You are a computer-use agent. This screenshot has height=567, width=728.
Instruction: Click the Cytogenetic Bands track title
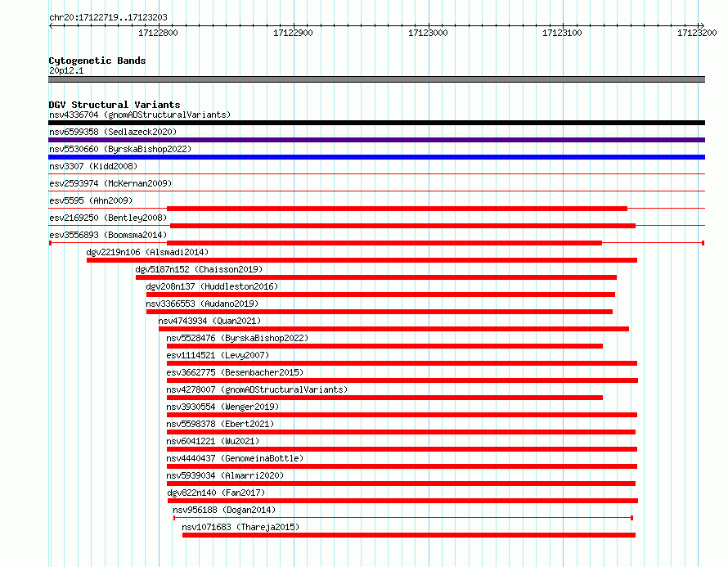(x=97, y=61)
